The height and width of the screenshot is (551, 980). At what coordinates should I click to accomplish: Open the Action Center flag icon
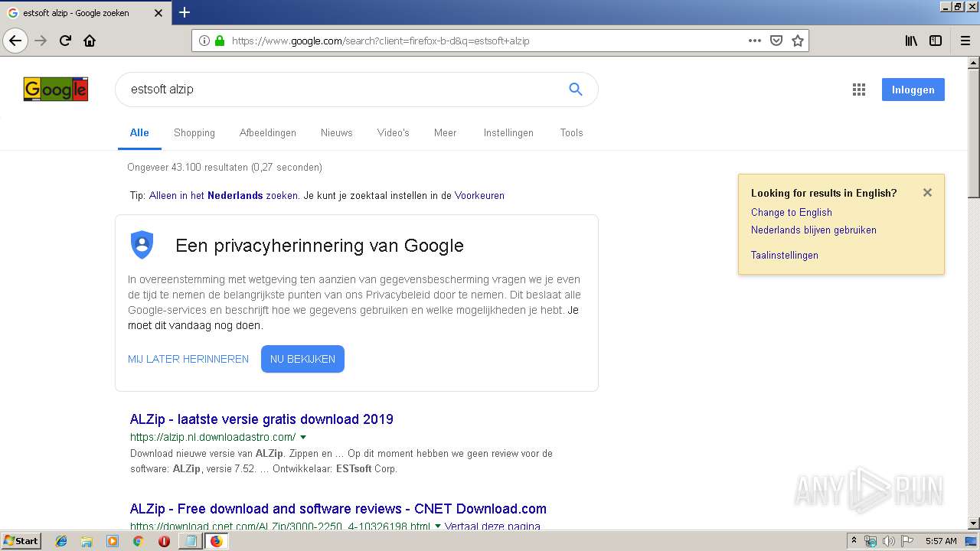[906, 541]
